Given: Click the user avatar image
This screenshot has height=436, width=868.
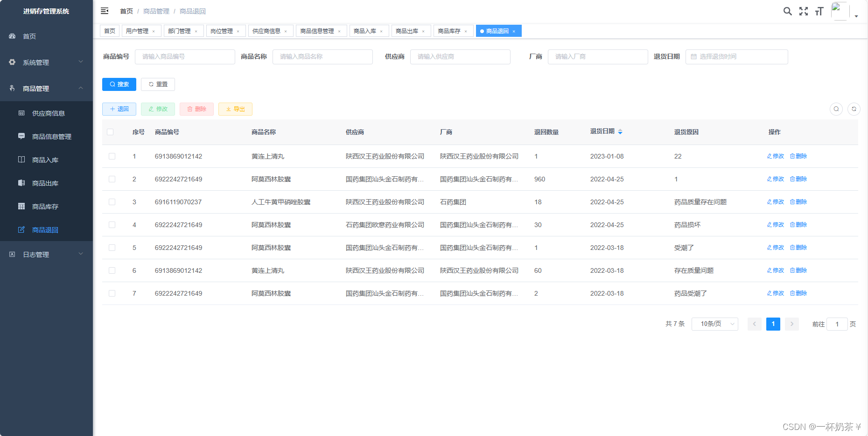Looking at the screenshot, I should pos(840,11).
